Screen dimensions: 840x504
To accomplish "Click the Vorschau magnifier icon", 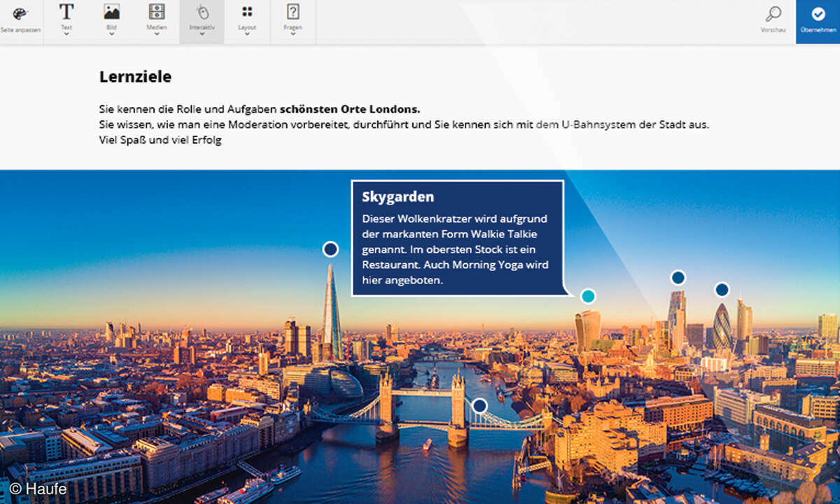I will click(773, 14).
